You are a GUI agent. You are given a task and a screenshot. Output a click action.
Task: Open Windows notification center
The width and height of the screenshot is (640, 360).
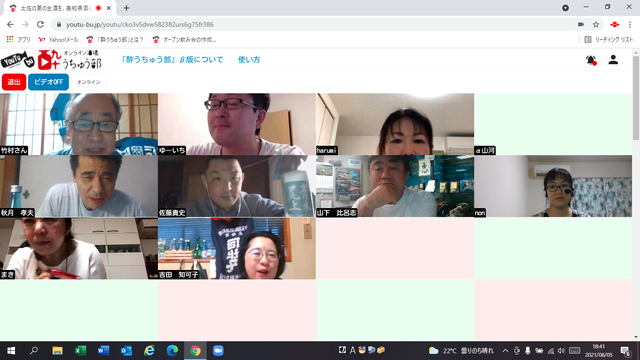[x=626, y=351]
